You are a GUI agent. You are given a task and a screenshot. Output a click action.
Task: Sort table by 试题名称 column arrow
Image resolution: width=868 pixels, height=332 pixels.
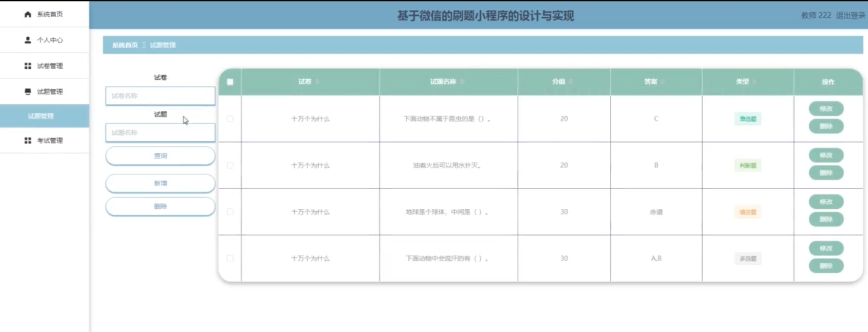pyautogui.click(x=462, y=82)
